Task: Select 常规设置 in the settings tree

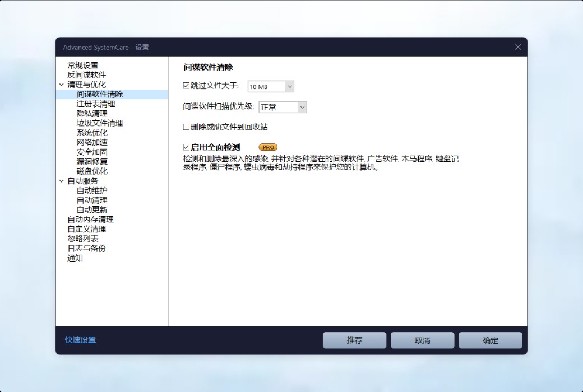Action: click(x=83, y=66)
